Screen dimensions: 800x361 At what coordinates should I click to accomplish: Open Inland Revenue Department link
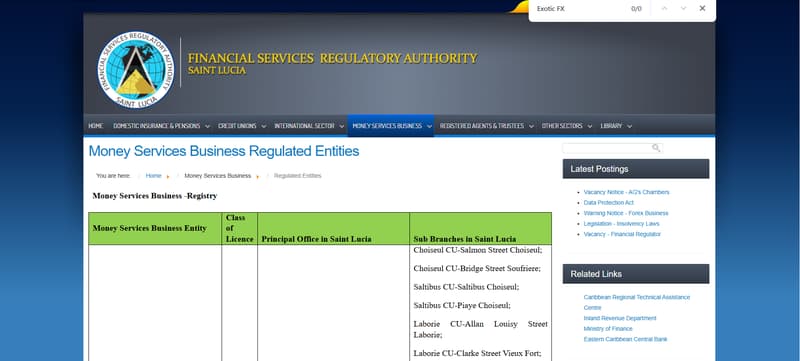pyautogui.click(x=620, y=318)
